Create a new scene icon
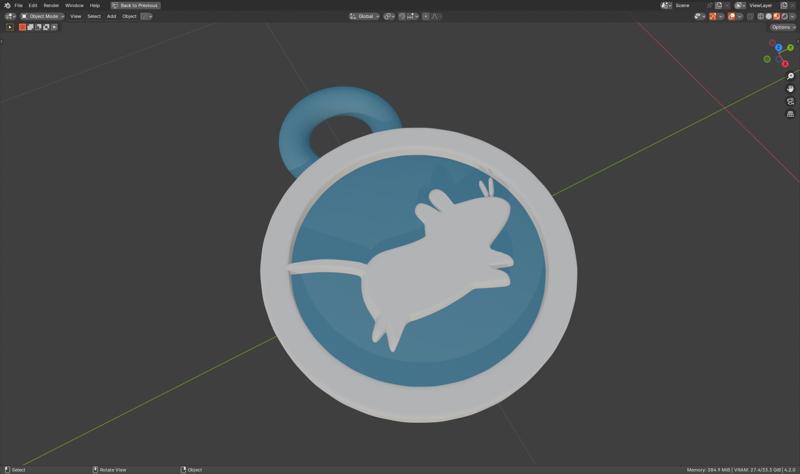 click(x=719, y=5)
